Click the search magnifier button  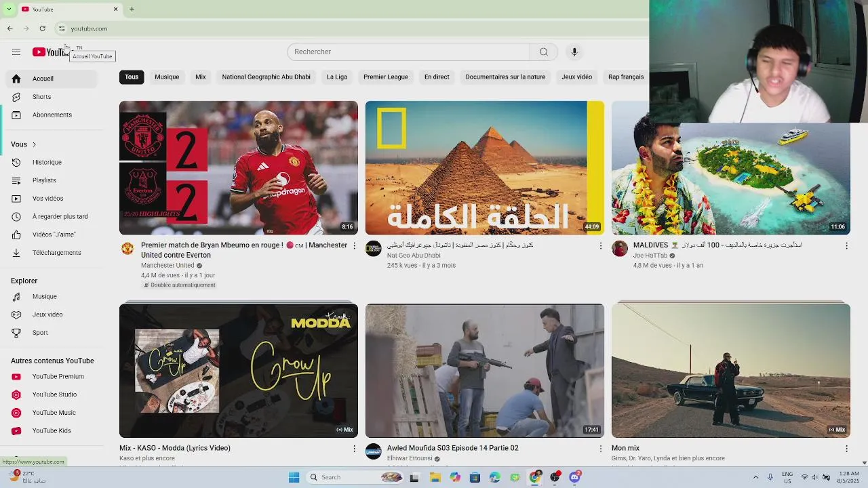pyautogui.click(x=543, y=52)
